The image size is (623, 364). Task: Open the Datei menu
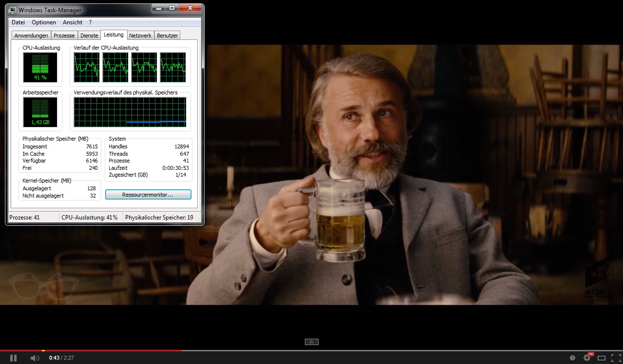click(x=18, y=22)
